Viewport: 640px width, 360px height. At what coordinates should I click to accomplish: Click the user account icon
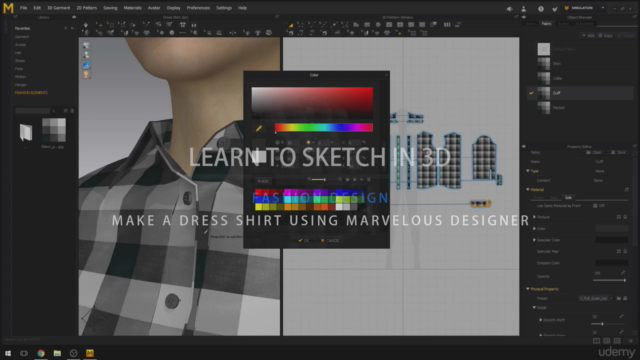point(524,9)
